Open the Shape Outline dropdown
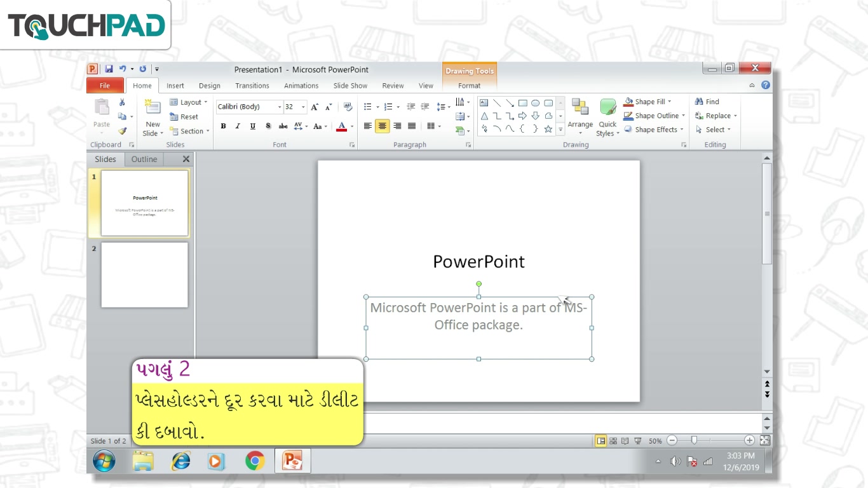 pyautogui.click(x=654, y=116)
